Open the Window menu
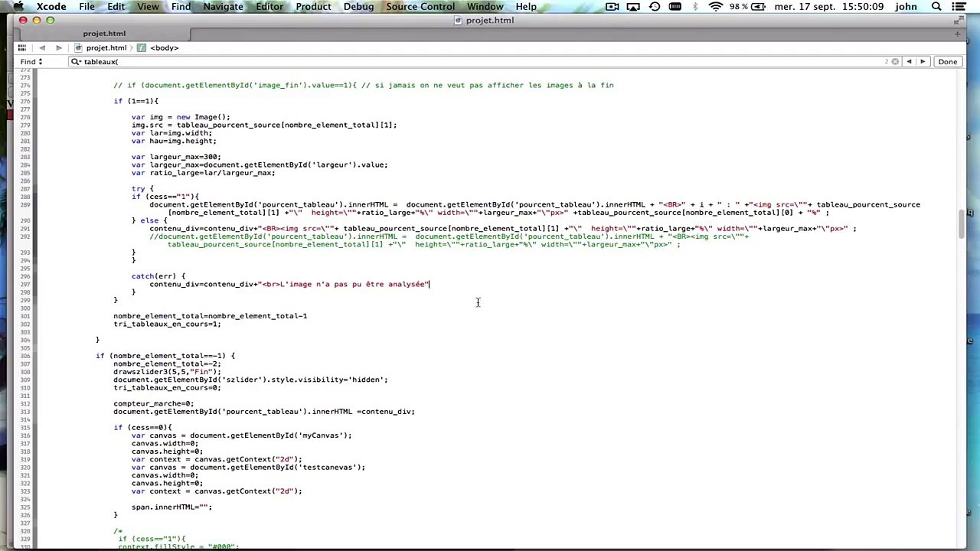980x551 pixels. (x=485, y=7)
